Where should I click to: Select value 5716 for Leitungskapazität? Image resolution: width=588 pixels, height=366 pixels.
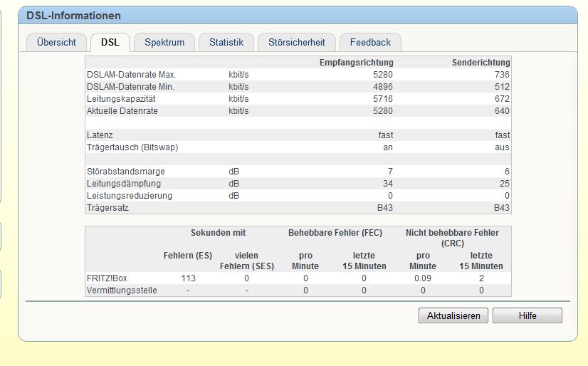[383, 99]
